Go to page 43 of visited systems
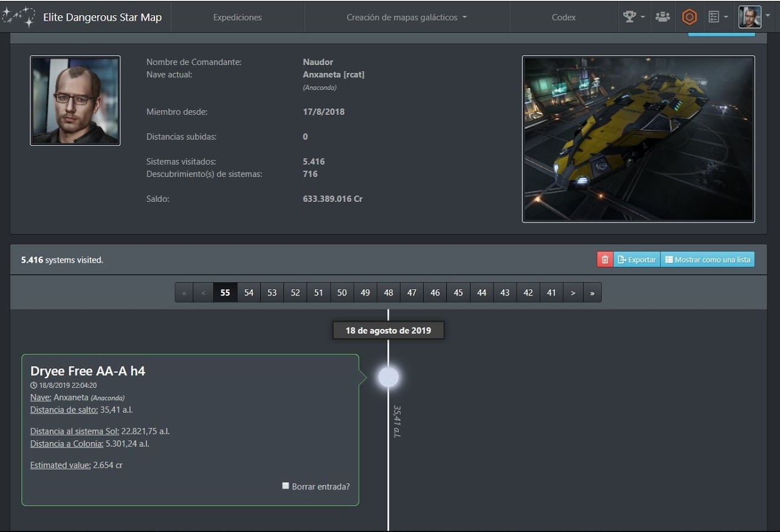This screenshot has width=780, height=532. click(x=505, y=292)
